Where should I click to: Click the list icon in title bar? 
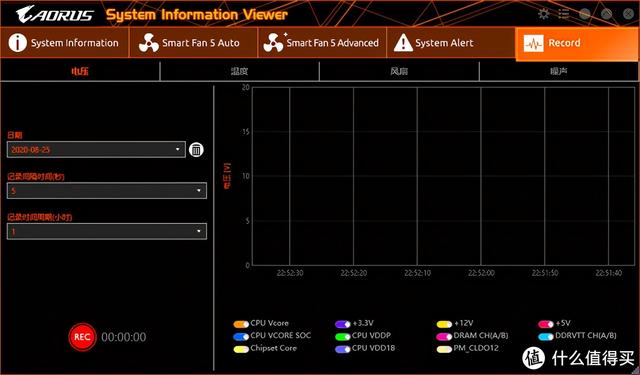[564, 14]
